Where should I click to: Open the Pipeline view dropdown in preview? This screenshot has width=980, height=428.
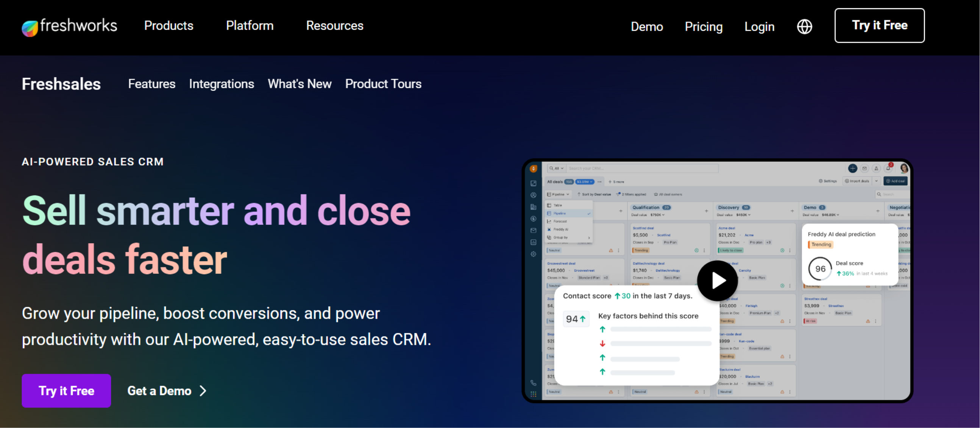[x=558, y=194]
